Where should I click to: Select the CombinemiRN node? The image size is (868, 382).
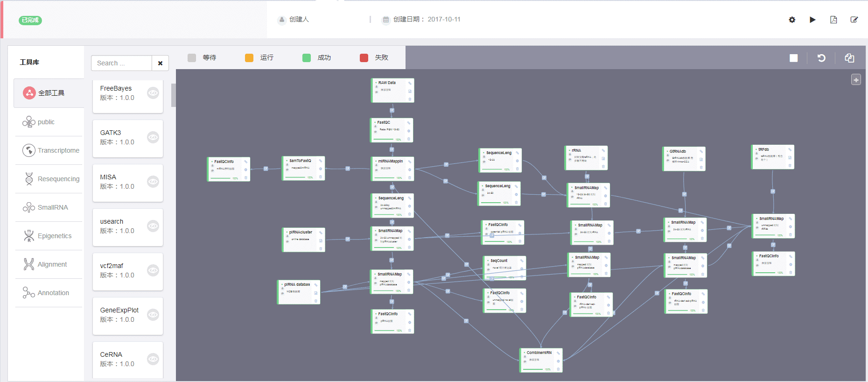[x=541, y=360]
